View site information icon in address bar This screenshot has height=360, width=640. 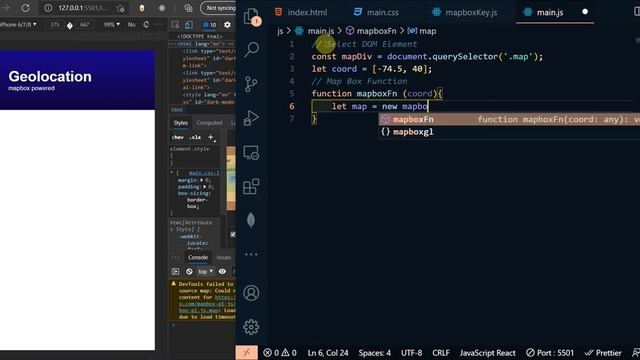coord(48,8)
